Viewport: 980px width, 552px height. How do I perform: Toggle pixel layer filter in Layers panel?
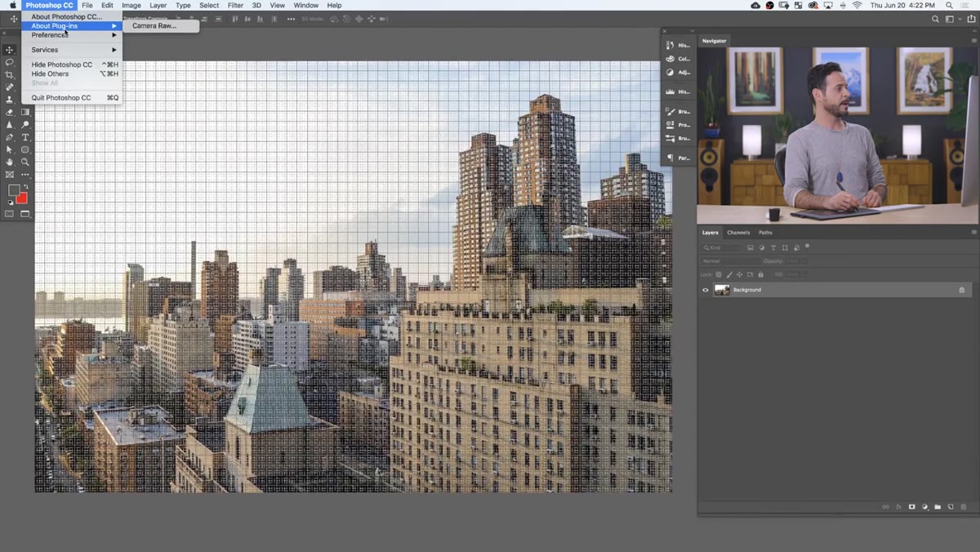pyautogui.click(x=751, y=247)
